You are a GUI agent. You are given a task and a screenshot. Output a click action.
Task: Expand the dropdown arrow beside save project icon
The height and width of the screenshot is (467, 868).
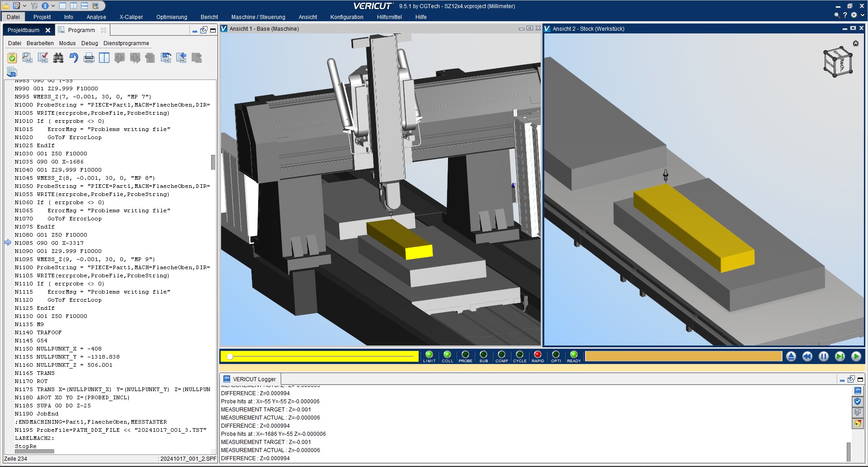(x=24, y=6)
